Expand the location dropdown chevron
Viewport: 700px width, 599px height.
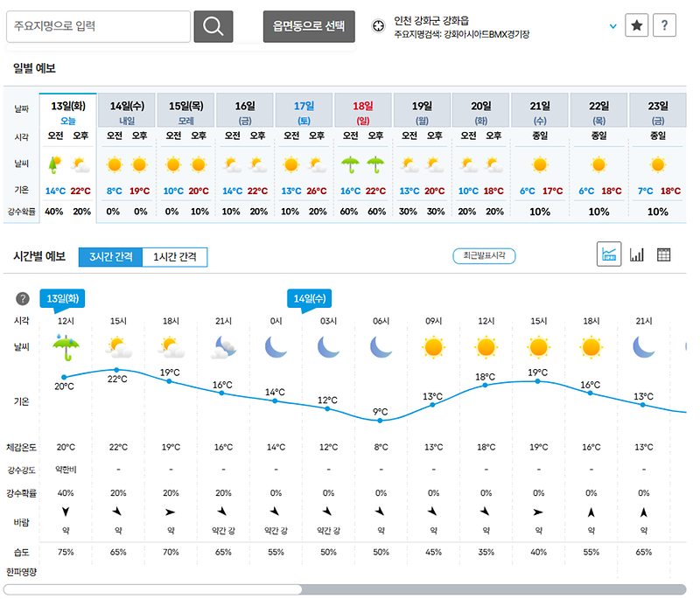coord(613,26)
